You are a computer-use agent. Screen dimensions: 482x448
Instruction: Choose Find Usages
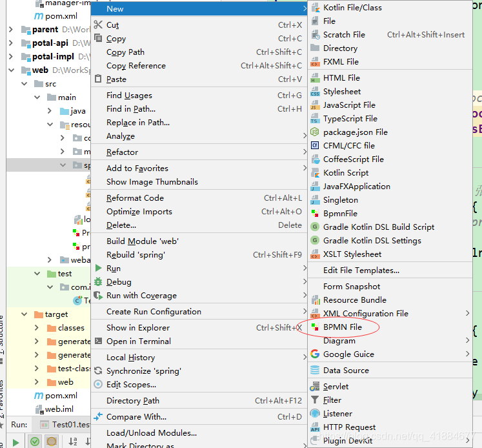(x=199, y=96)
